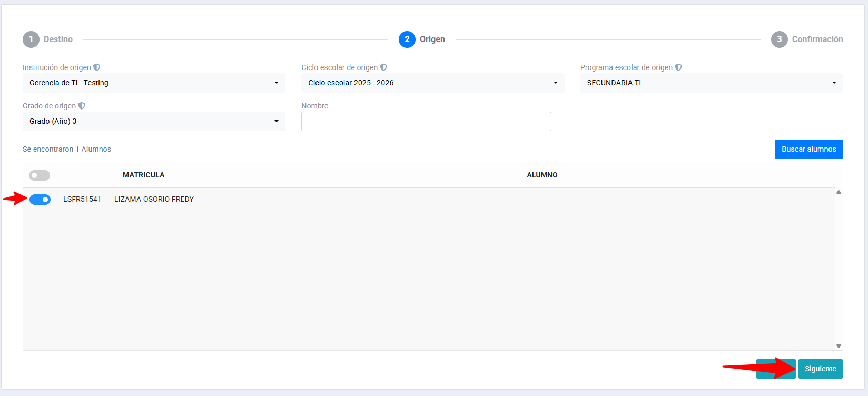
Task: Click the Siguiente button
Action: coord(820,369)
